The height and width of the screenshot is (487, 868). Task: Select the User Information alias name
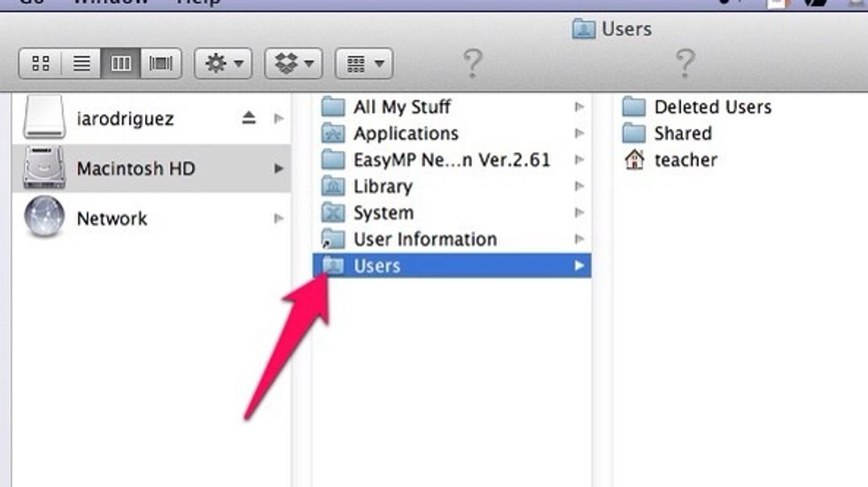pos(425,240)
